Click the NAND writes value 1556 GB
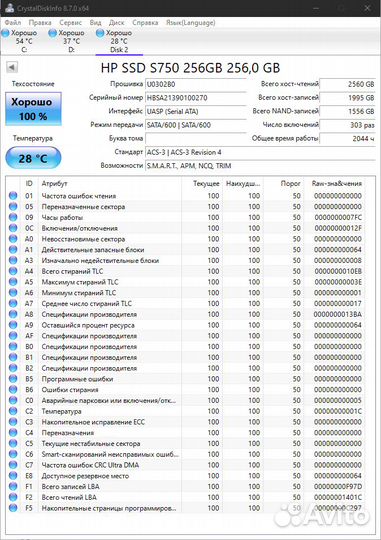This screenshot has height=540, width=381. point(347,112)
